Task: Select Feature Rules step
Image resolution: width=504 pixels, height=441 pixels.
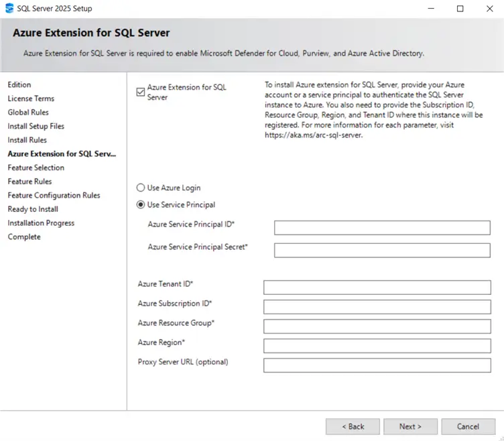Action: coord(29,182)
